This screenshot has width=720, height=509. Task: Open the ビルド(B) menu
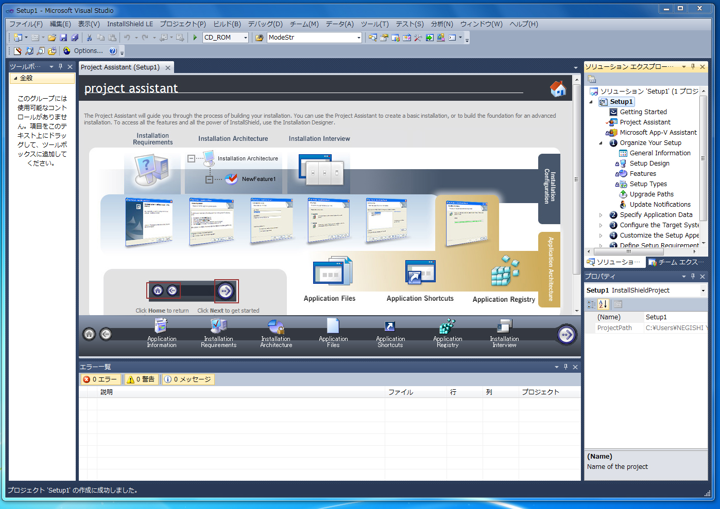click(227, 24)
